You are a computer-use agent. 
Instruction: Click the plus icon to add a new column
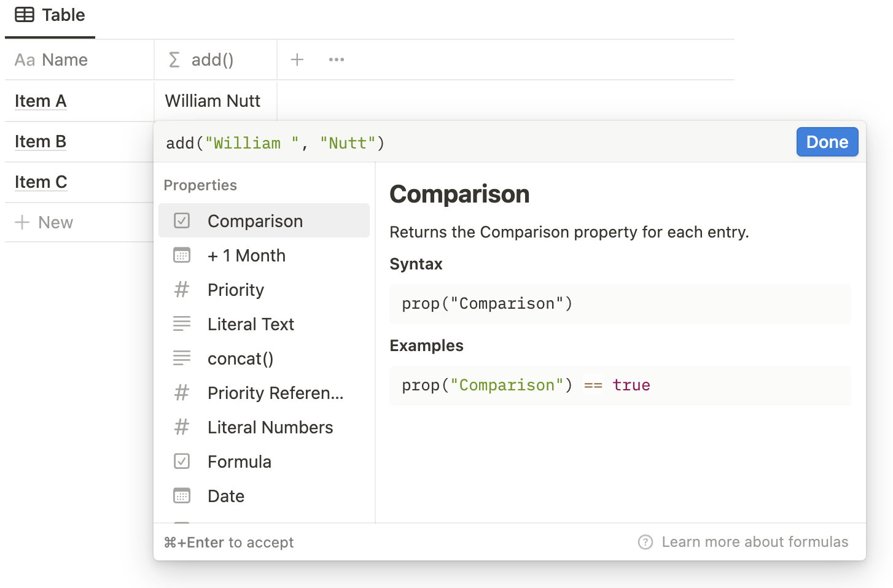pos(297,60)
